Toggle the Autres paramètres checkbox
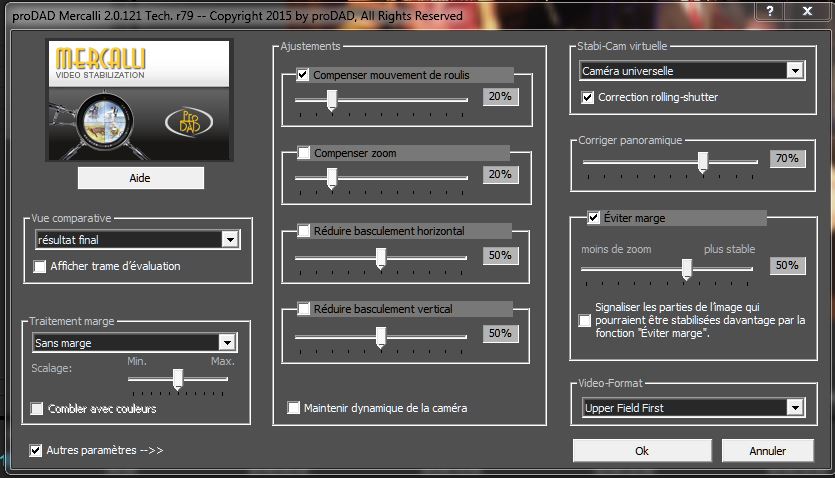The image size is (835, 478). point(35,450)
